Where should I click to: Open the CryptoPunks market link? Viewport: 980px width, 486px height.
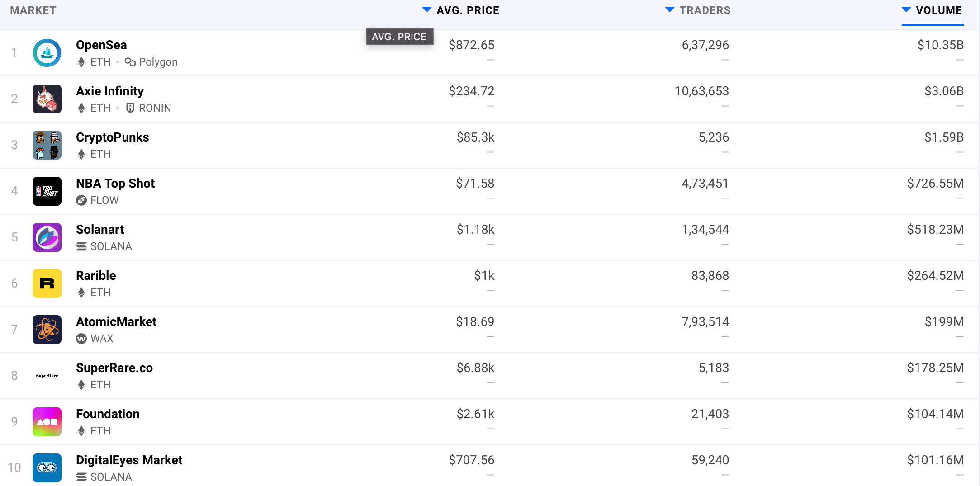(x=113, y=137)
